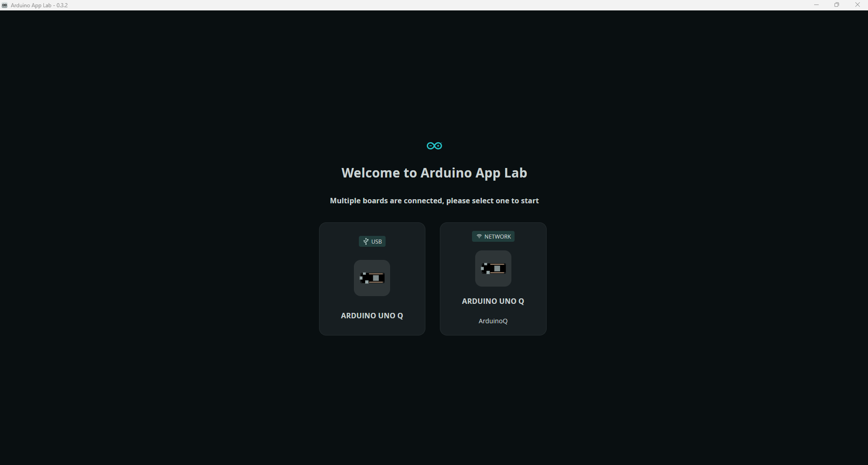Screen dimensions: 868x465
Task: Click the minimize button in the title bar
Action: 816,5
